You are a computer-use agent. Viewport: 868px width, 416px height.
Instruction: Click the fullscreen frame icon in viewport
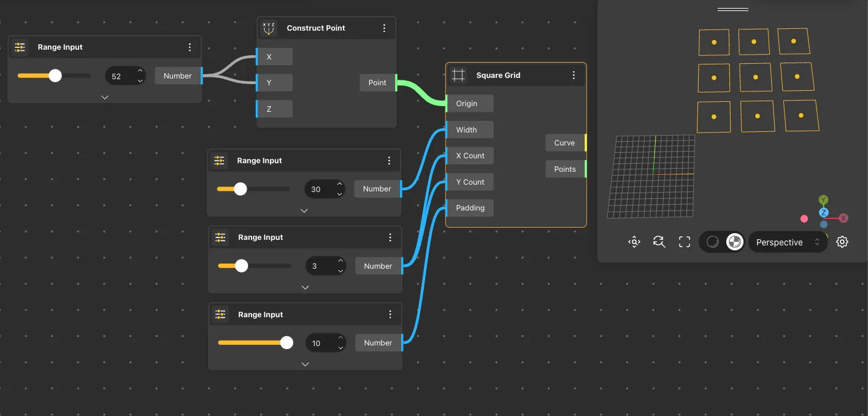pyautogui.click(x=685, y=242)
